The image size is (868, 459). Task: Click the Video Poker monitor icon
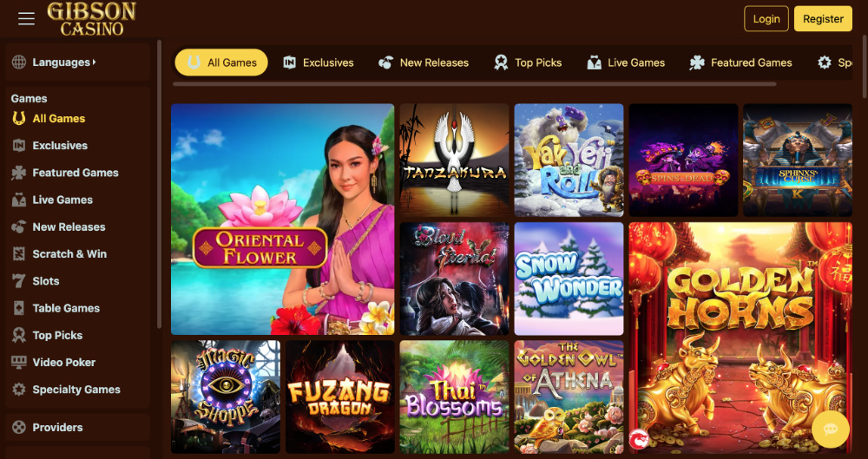click(x=19, y=362)
